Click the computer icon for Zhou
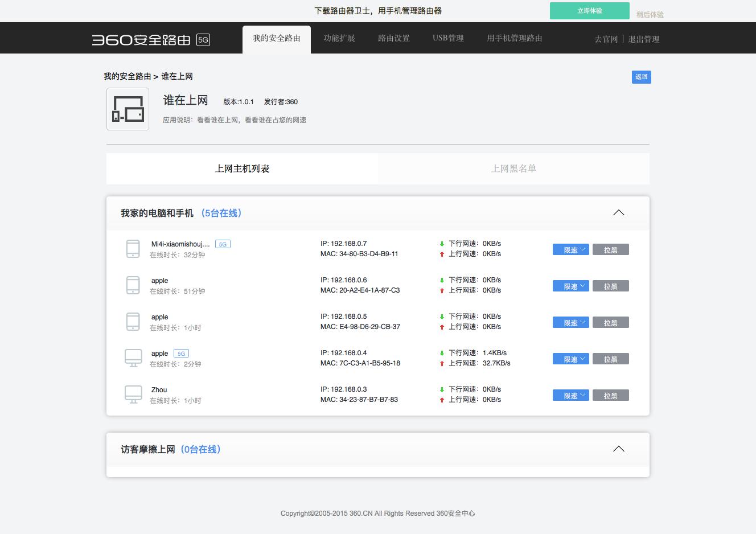Viewport: 756px width, 534px height. click(133, 394)
